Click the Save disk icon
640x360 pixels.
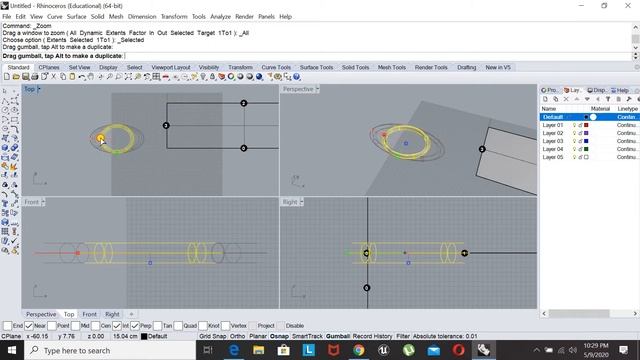tap(26, 76)
